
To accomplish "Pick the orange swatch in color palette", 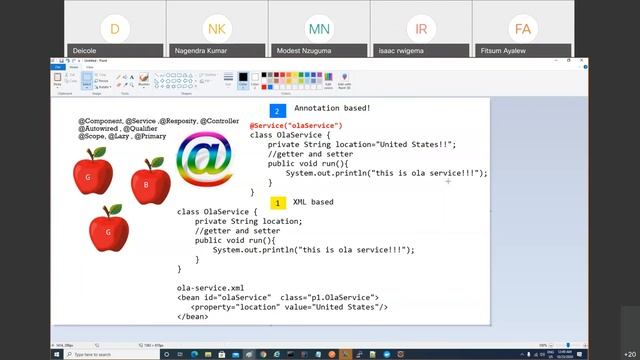I will click(x=289, y=75).
